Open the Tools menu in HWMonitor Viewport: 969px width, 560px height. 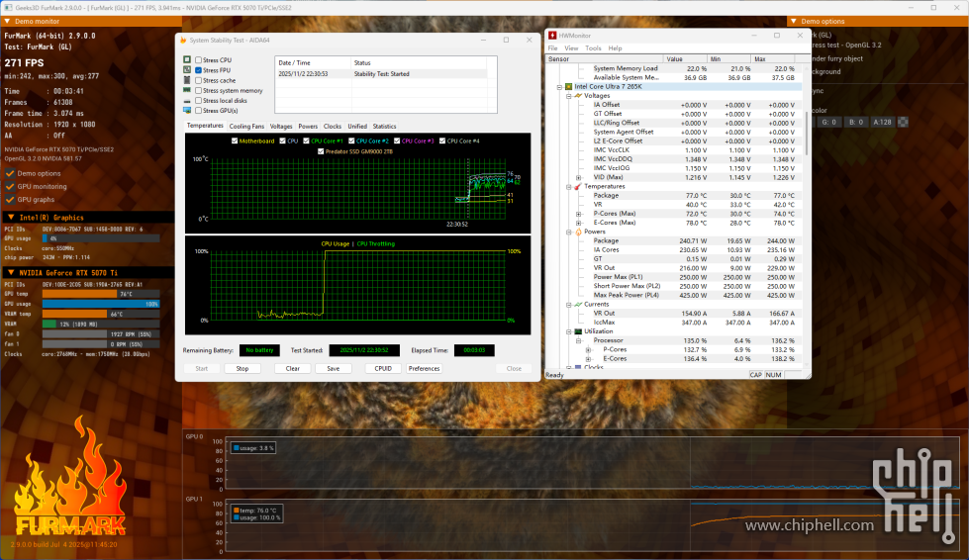click(593, 47)
